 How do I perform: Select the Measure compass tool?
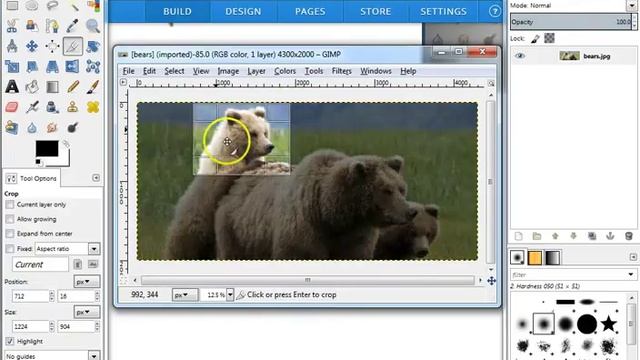pos(12,46)
